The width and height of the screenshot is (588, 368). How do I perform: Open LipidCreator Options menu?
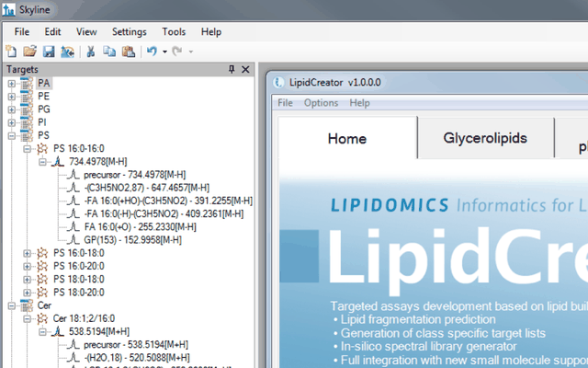321,103
